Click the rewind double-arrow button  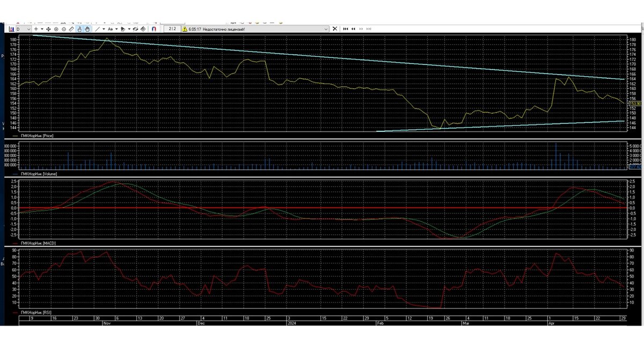(x=353, y=29)
